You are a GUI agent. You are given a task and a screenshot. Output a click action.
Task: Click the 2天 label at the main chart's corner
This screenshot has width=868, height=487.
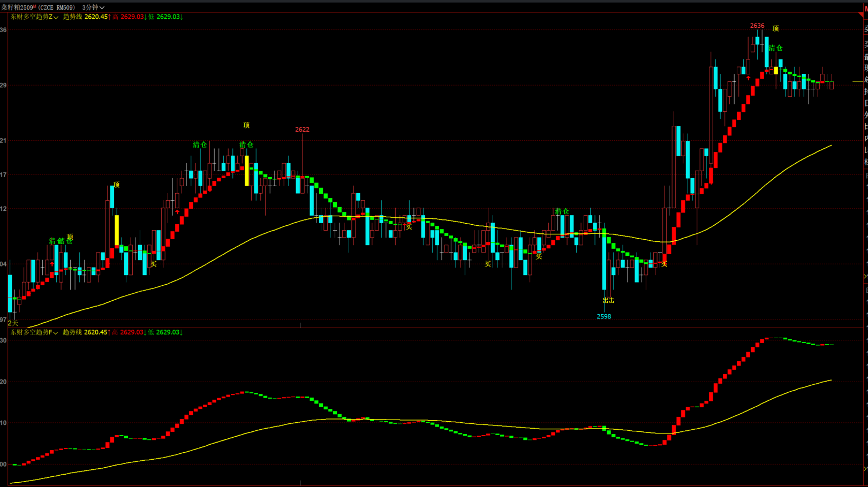[x=13, y=323]
